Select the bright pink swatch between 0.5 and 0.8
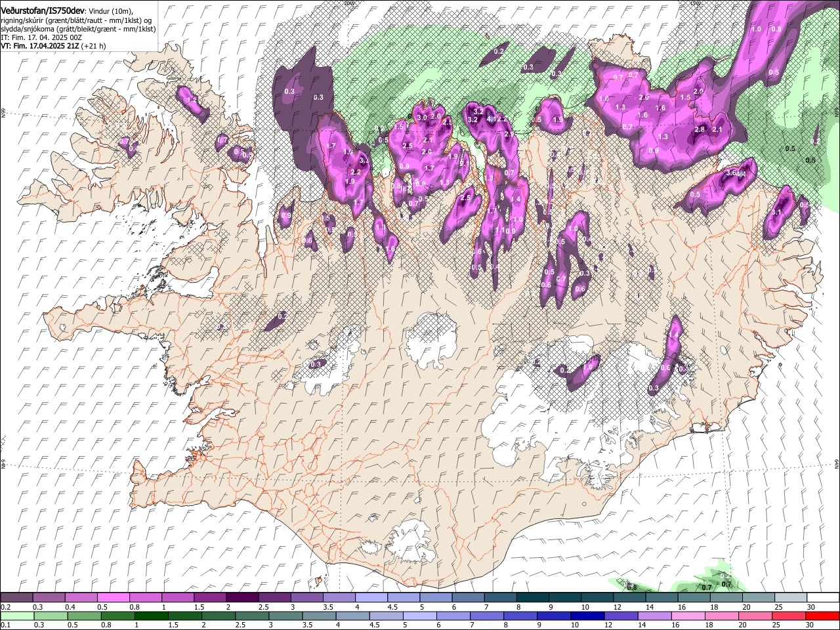840x630 pixels. 113,597
